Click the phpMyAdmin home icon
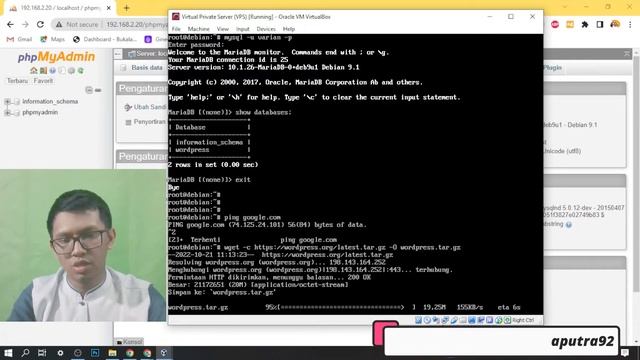Screen dimensions: 640x360 [34, 71]
